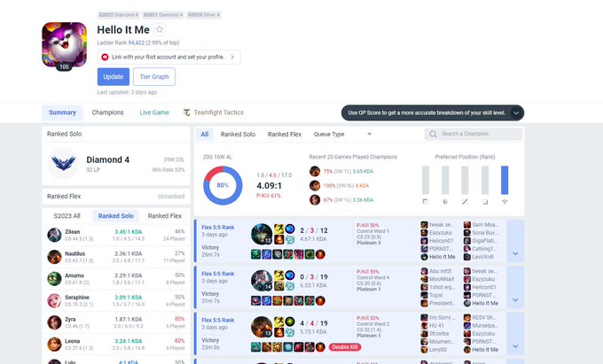The height and width of the screenshot is (364, 603).
Task: Click the S2022 Diamond 4 season tag
Action: point(119,15)
